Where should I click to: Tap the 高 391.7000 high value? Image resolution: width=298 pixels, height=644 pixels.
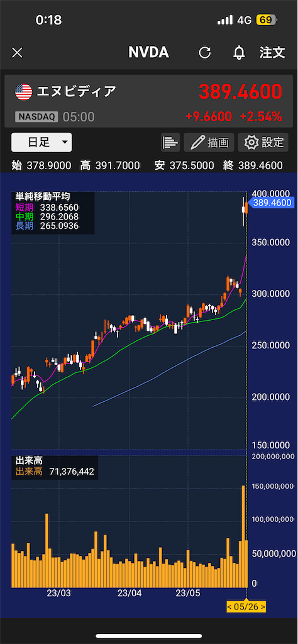[x=110, y=165]
